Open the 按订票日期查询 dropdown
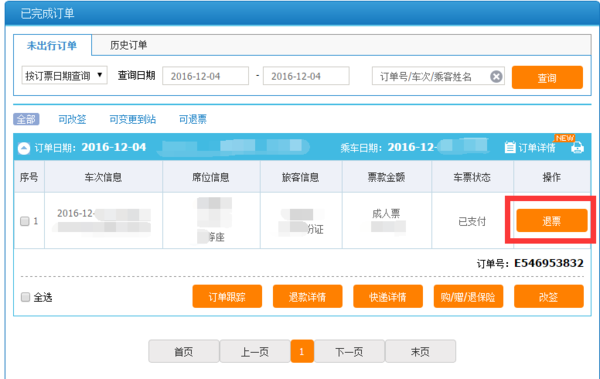 (64, 75)
